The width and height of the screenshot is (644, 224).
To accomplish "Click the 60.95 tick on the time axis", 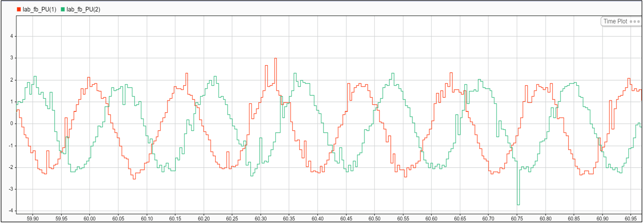I will click(630, 219).
